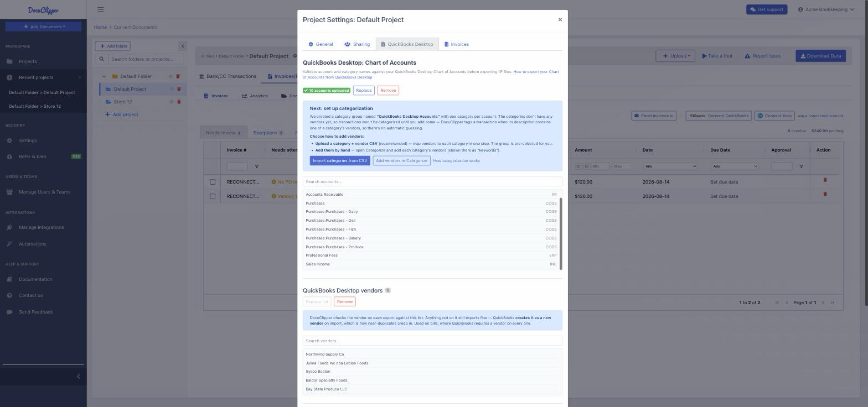The image size is (868, 407).
Task: Open Refer & Earn gift icon
Action: coord(9,156)
